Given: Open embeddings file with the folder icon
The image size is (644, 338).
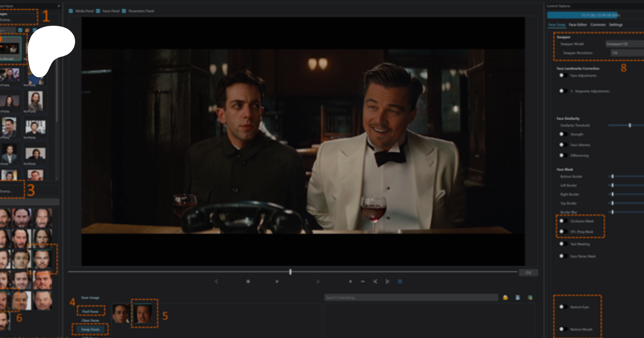Looking at the screenshot, I should (x=505, y=298).
